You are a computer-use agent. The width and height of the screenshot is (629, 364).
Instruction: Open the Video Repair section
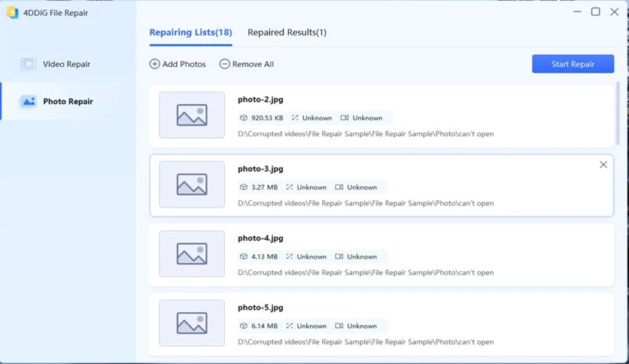tap(68, 64)
